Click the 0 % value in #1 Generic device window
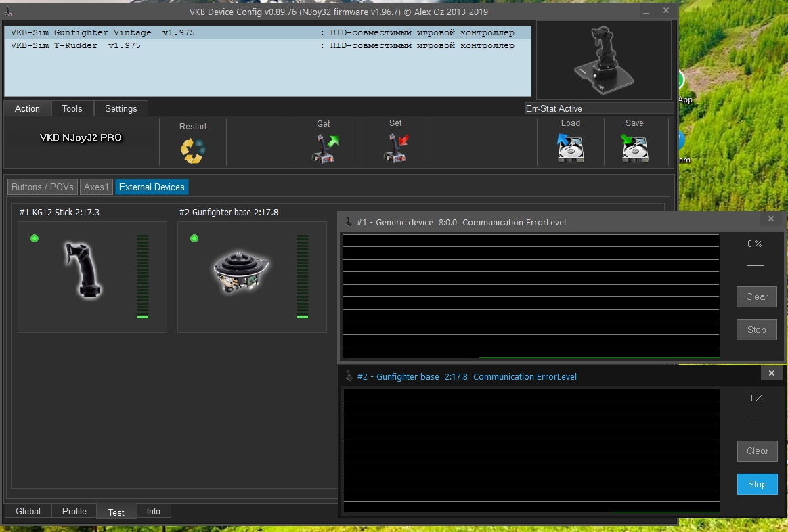Image resolution: width=788 pixels, height=532 pixels. [x=754, y=244]
